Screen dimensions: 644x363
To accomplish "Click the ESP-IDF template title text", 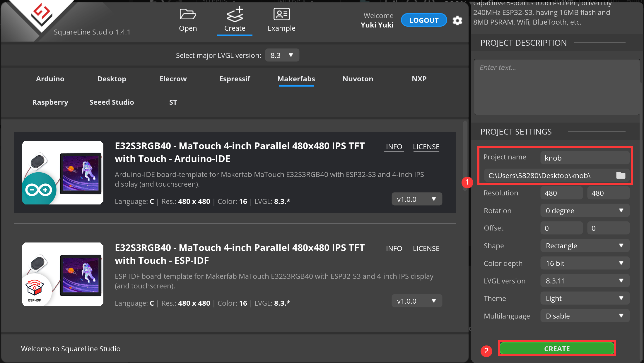I will pyautogui.click(x=240, y=254).
